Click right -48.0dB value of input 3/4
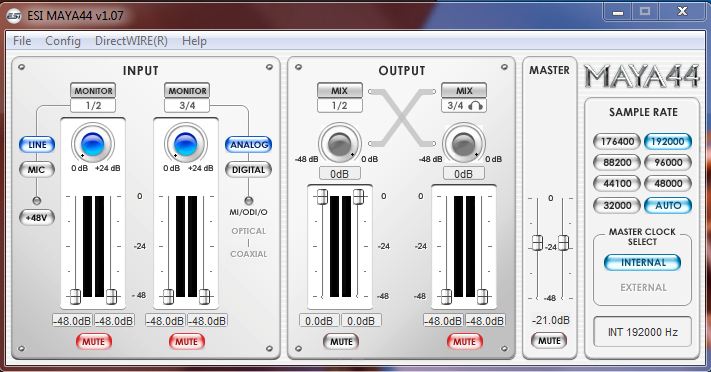711x372 pixels. 207,321
